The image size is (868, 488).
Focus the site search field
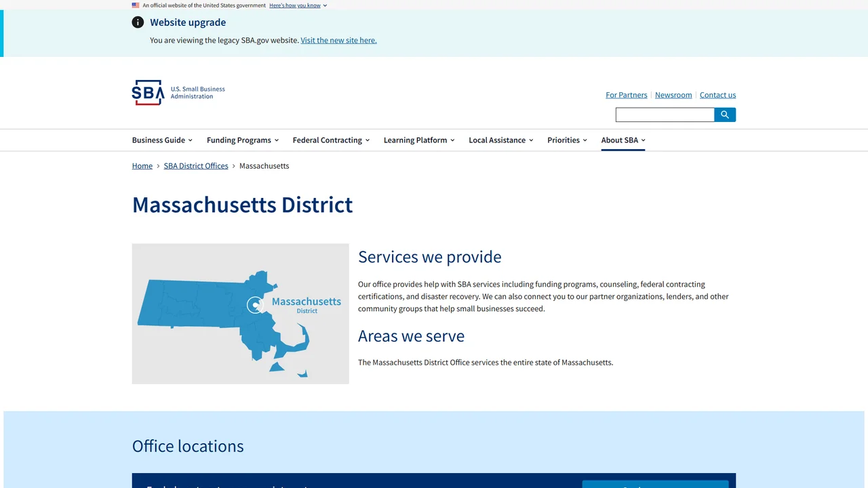(x=665, y=115)
